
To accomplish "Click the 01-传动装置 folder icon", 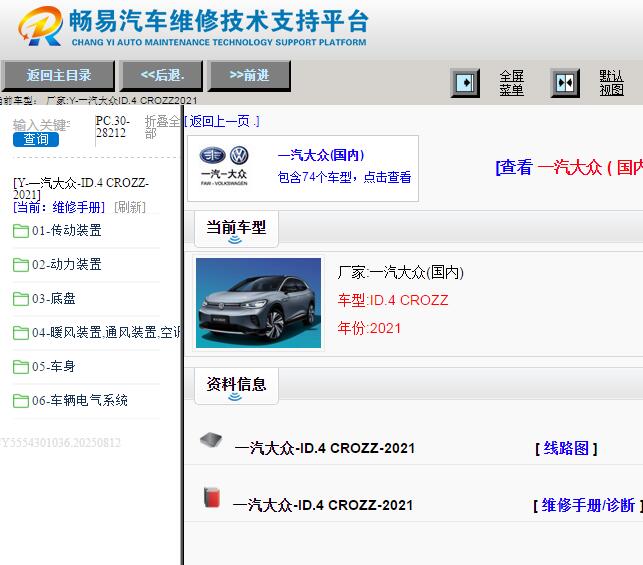I will pyautogui.click(x=21, y=231).
